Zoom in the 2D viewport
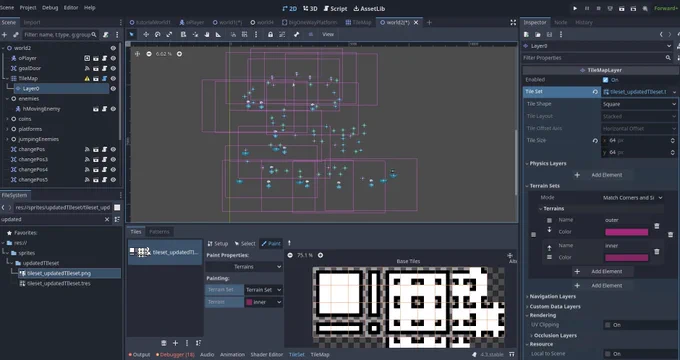 tap(179, 54)
